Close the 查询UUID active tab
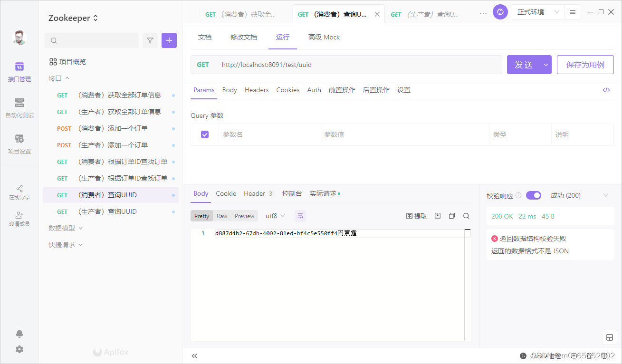This screenshot has height=364, width=622. (377, 14)
